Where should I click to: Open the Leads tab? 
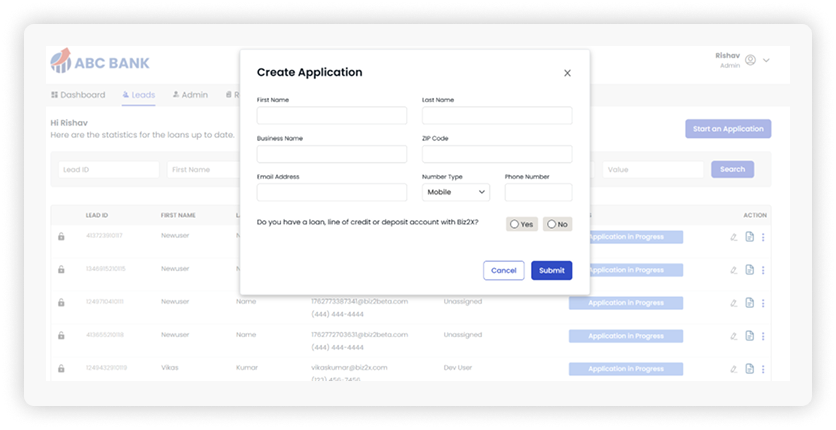(x=138, y=95)
